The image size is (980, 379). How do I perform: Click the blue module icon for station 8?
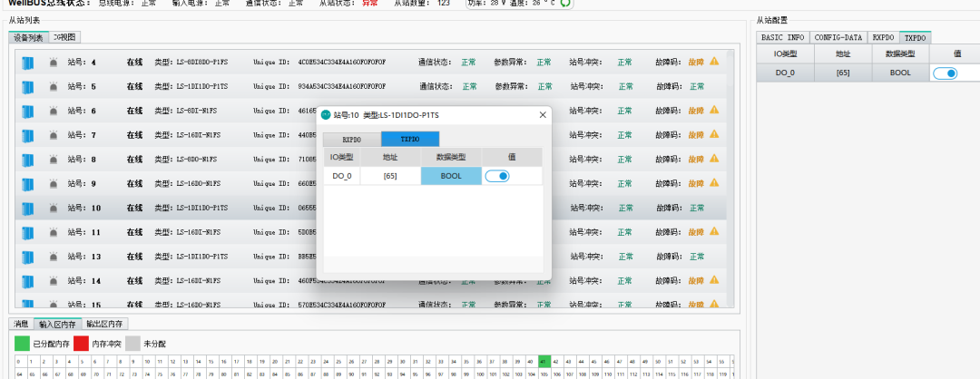[27, 160]
